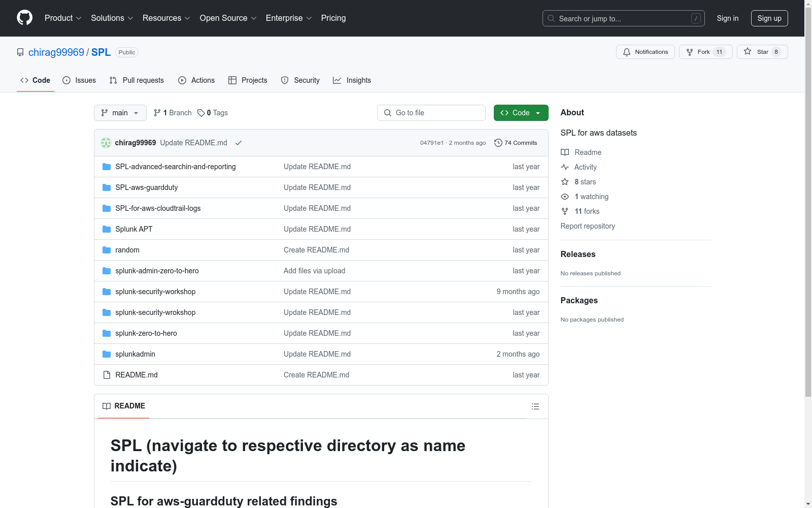Screen dimensions: 812x508
Task: Open the splunk-zero-to-hero folder
Action: (x=146, y=333)
